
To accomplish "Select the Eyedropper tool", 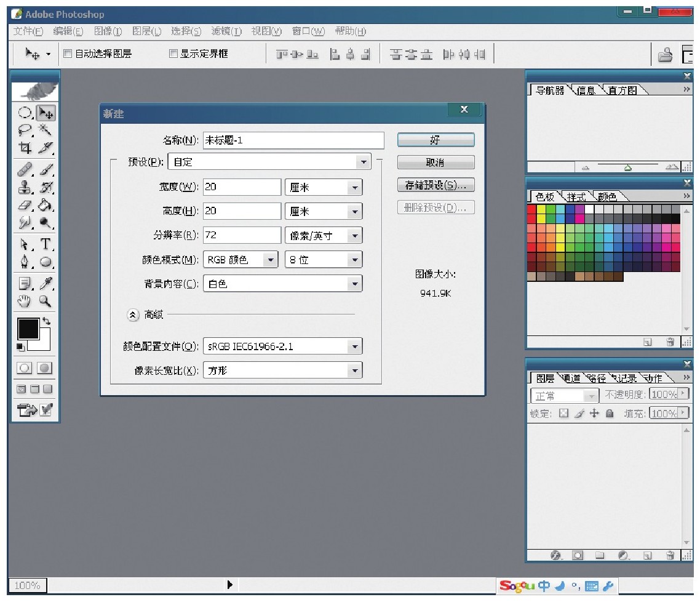I will pos(46,283).
